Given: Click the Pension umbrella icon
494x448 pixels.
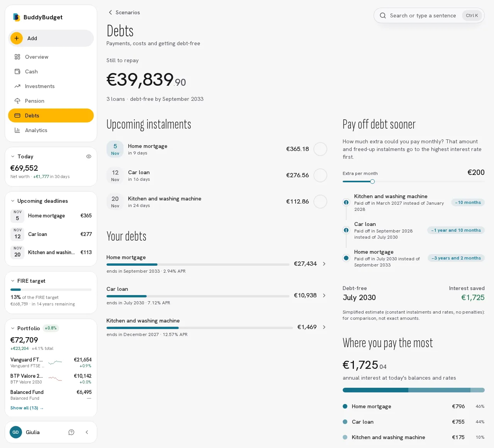Looking at the screenshot, I should [17, 101].
